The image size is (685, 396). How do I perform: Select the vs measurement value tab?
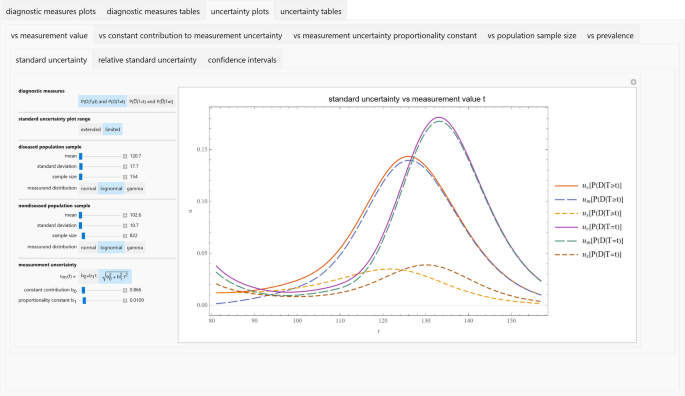[x=49, y=36]
